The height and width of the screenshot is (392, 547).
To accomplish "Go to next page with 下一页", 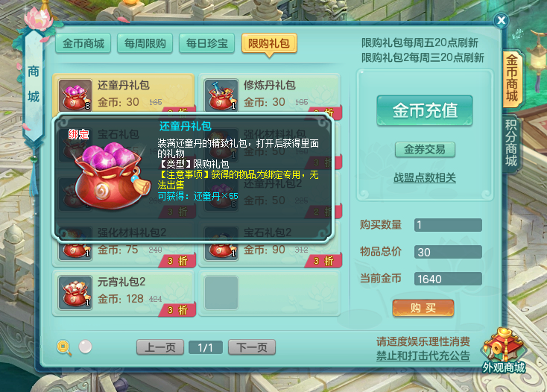I will 252,347.
